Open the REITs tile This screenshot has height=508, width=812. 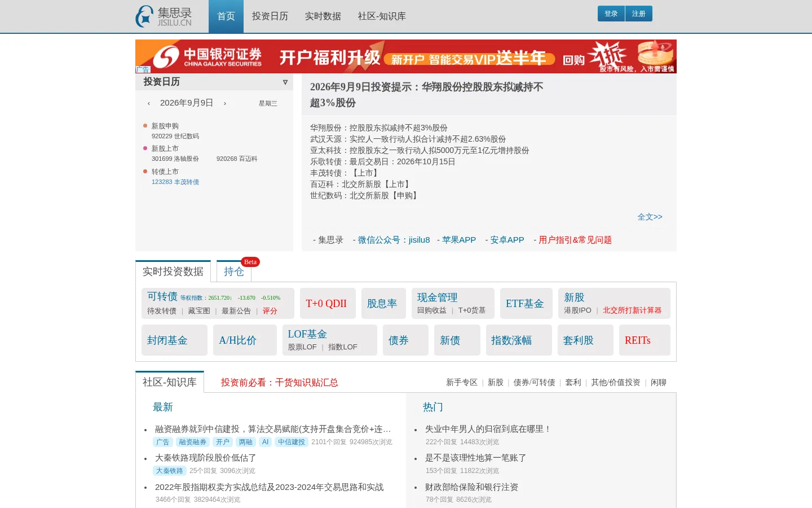(645, 340)
